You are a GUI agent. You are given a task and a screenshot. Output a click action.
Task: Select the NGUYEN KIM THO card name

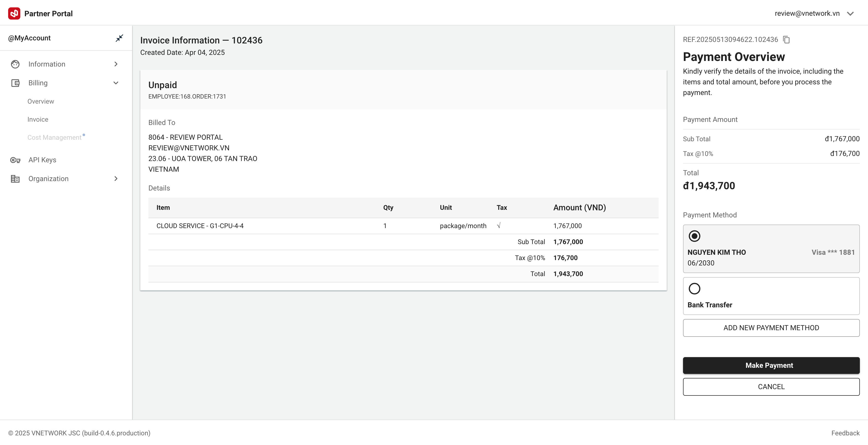tap(717, 252)
